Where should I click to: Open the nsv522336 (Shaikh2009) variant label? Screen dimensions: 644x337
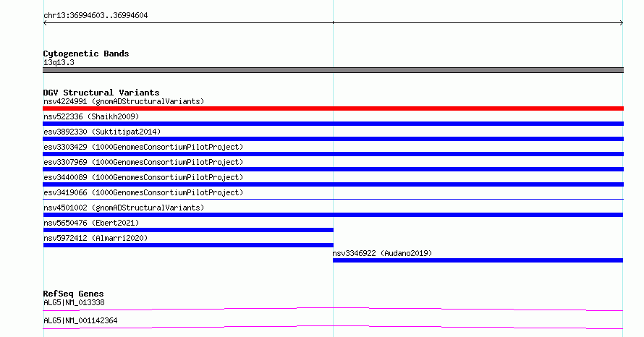91,116
